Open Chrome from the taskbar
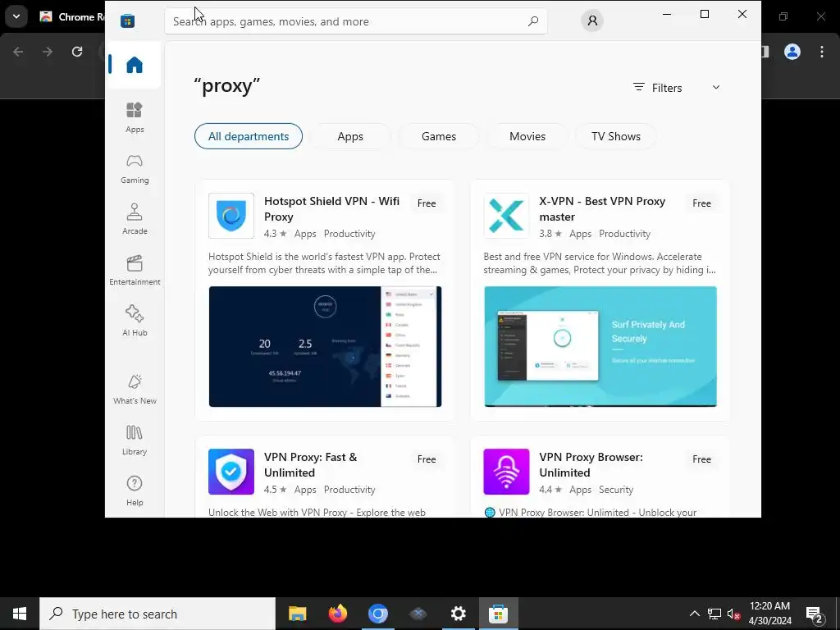This screenshot has width=840, height=630. click(x=377, y=614)
